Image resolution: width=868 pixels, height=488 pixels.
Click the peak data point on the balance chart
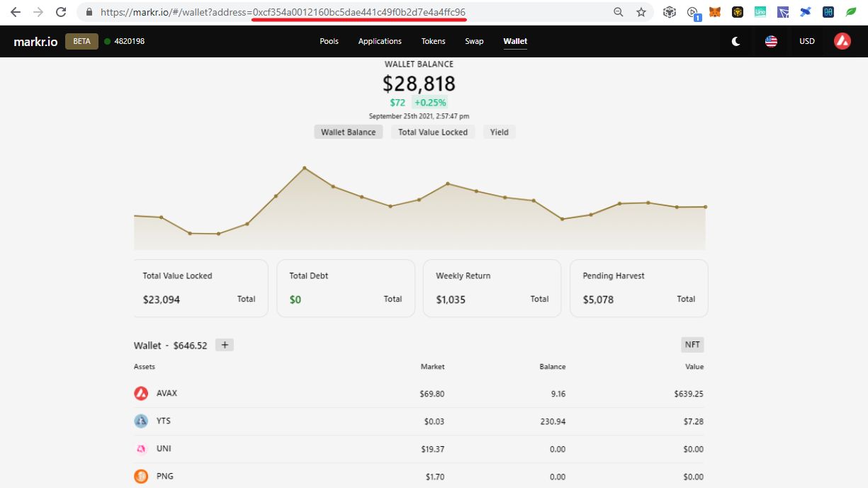[304, 168]
